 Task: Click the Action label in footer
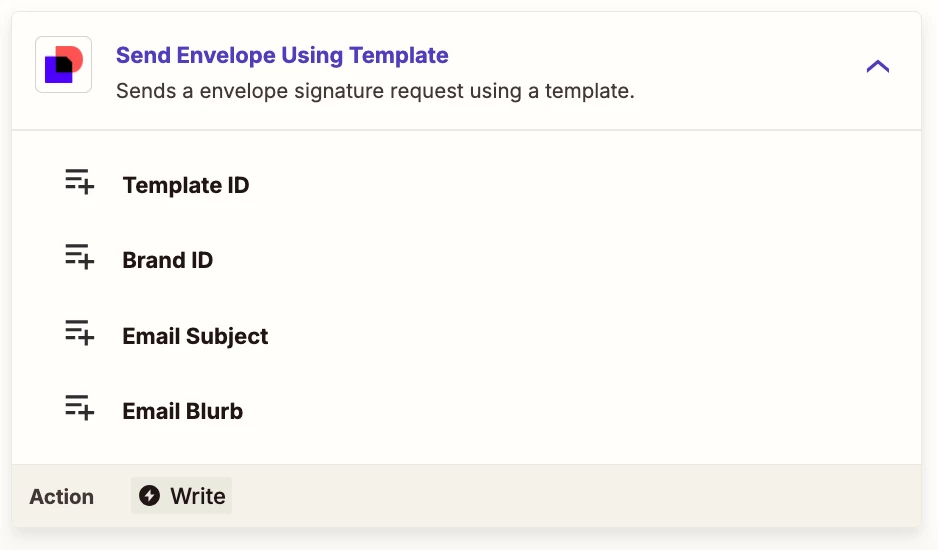point(62,497)
